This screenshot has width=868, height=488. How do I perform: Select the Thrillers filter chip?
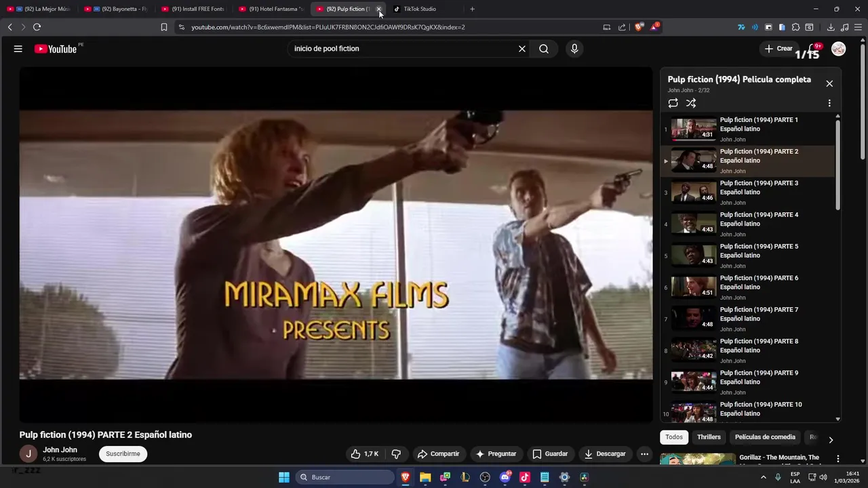click(x=709, y=437)
